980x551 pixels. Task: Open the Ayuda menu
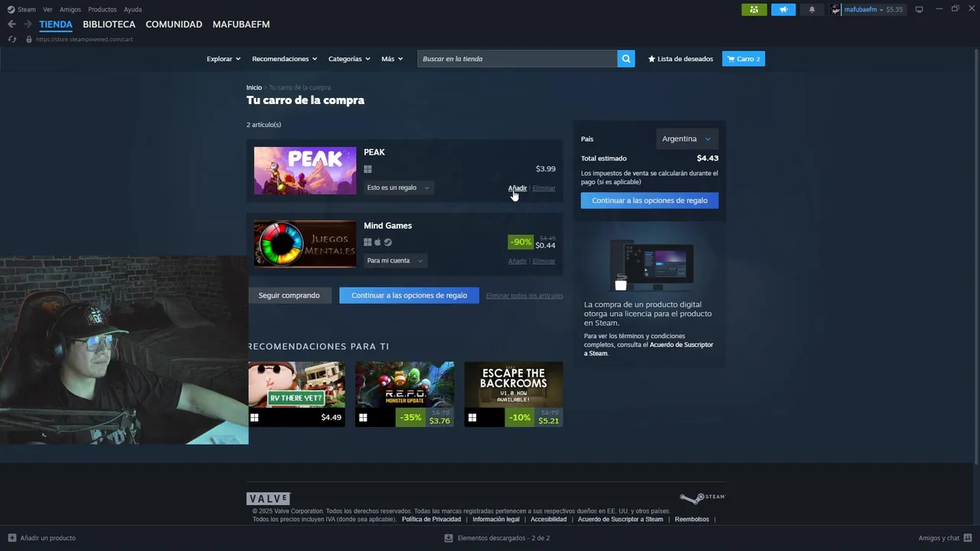(132, 9)
